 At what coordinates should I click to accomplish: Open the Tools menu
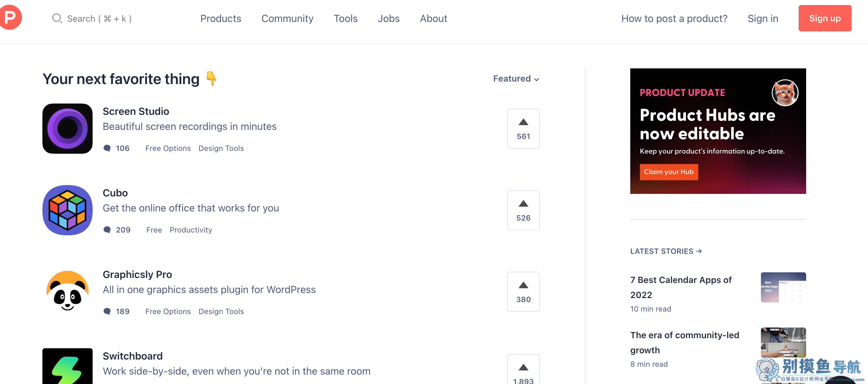point(346,19)
